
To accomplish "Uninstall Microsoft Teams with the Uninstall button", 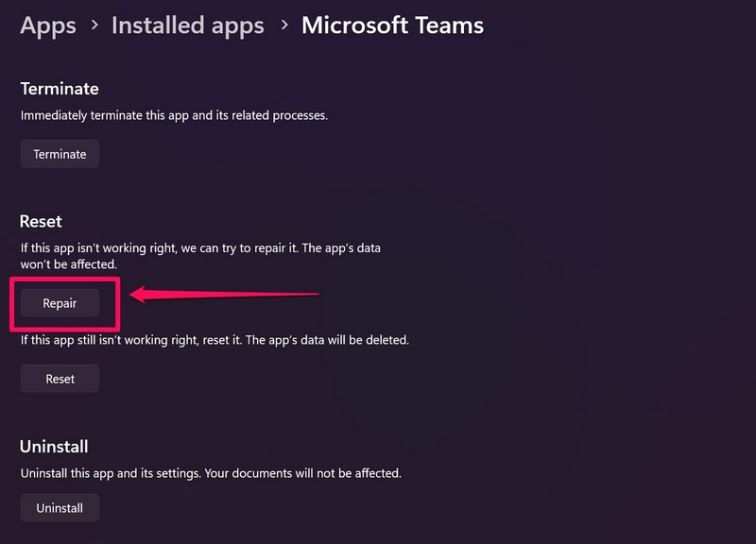I will click(60, 508).
